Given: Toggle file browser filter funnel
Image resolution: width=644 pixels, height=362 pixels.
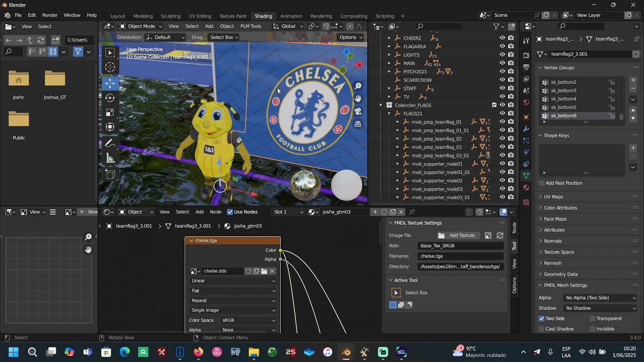Looking at the screenshot, I should (78, 51).
